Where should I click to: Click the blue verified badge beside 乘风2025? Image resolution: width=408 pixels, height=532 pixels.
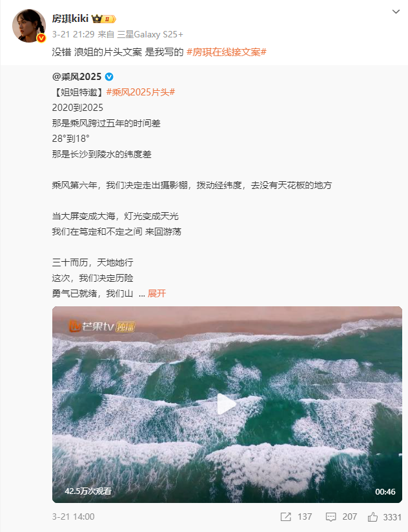tap(109, 77)
